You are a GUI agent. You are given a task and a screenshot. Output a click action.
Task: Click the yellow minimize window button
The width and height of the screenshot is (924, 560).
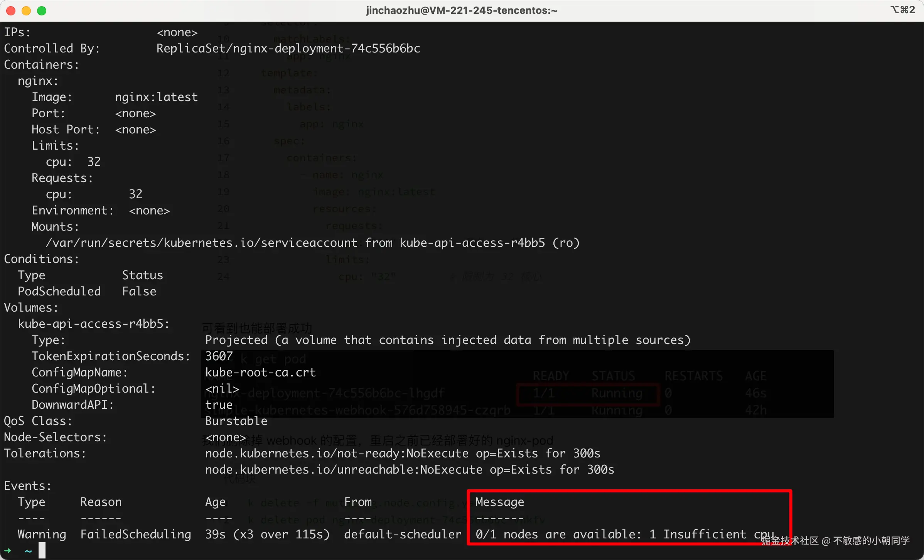tap(26, 11)
